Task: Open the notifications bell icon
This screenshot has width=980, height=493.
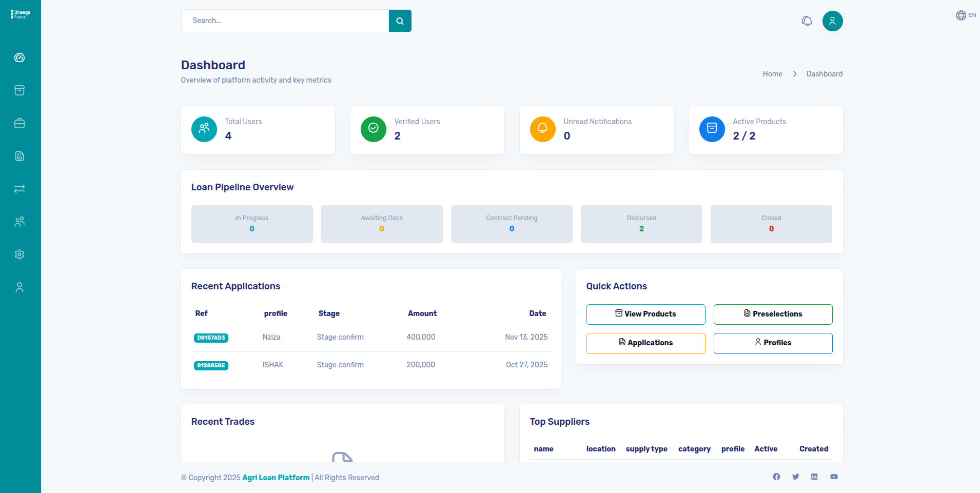Action: (x=807, y=21)
